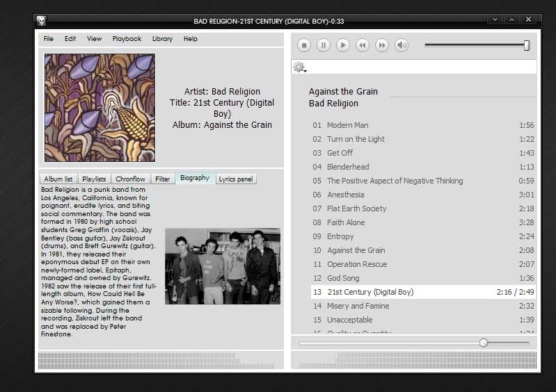Select track 11 Operation Rescue
This screenshot has width=556, height=392.
[423, 264]
